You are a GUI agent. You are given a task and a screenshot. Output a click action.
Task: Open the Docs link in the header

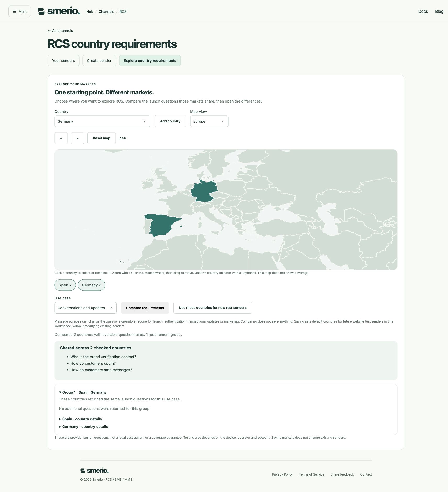click(423, 12)
